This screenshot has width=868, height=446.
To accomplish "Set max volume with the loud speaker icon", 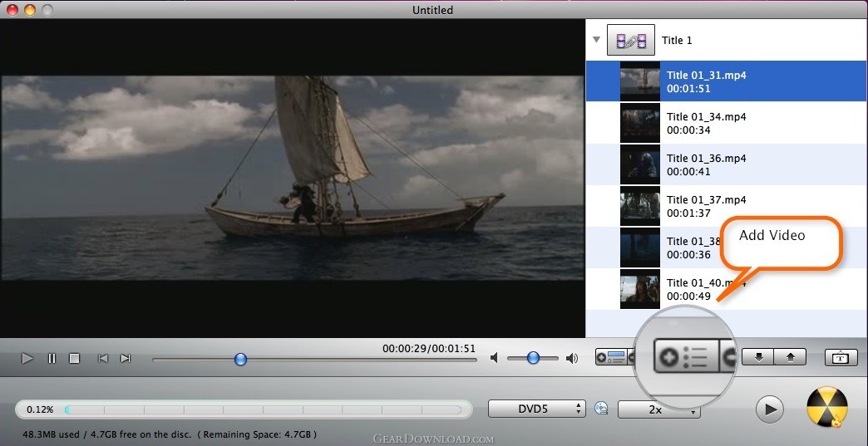I will [572, 359].
